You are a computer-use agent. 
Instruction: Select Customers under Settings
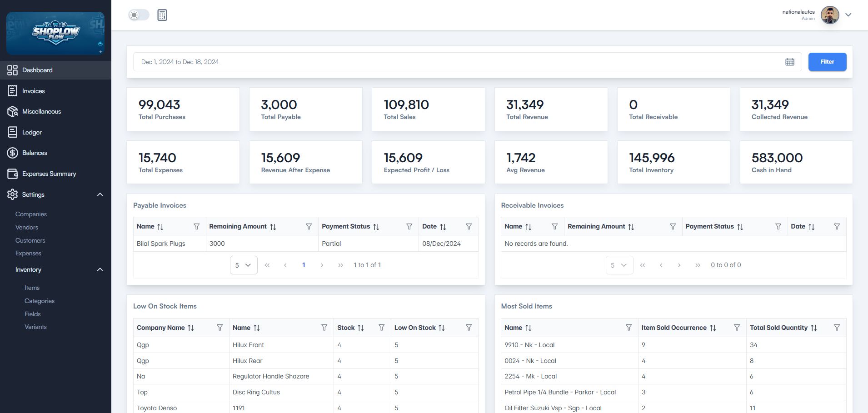coord(30,240)
